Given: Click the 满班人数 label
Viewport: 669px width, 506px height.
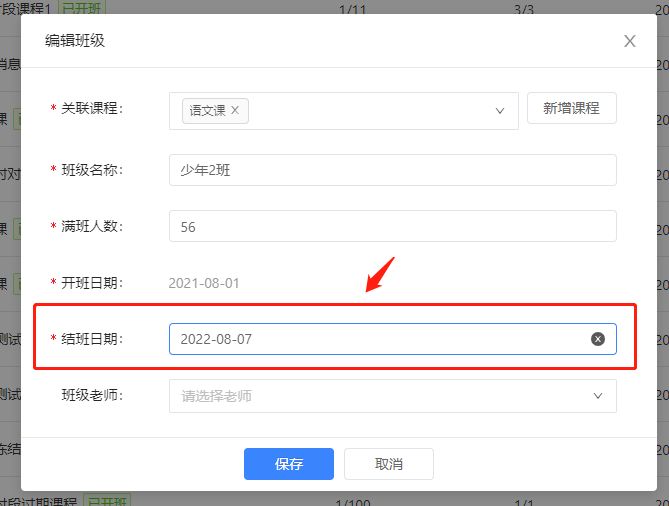Looking at the screenshot, I should pos(92,226).
